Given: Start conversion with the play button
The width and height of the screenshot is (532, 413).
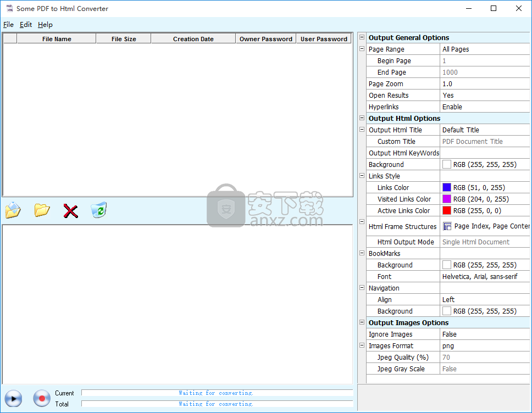Looking at the screenshot, I should (13, 398).
